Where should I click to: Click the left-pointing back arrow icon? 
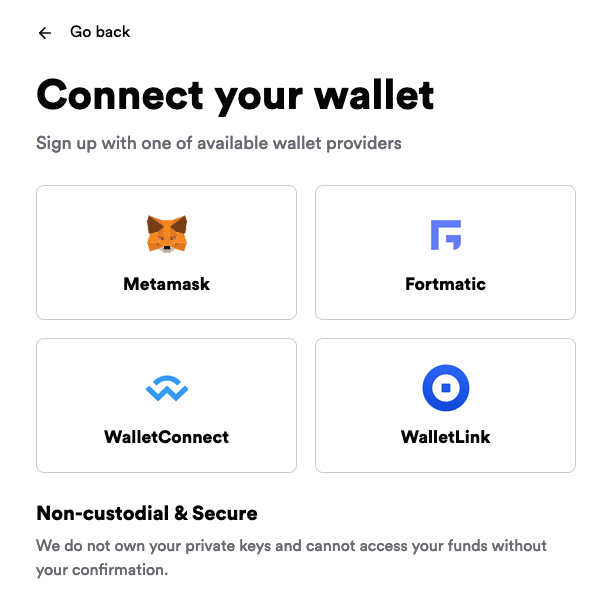pos(45,33)
